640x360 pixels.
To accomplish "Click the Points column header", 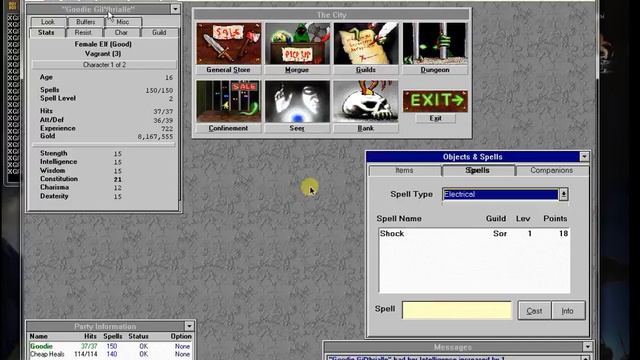I will [x=555, y=218].
